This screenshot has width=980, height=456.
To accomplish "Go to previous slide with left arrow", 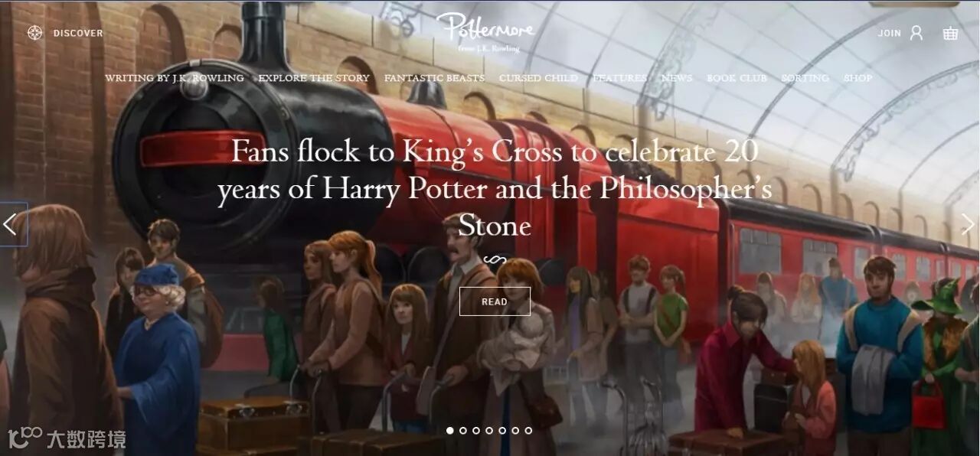I will coord(11,224).
